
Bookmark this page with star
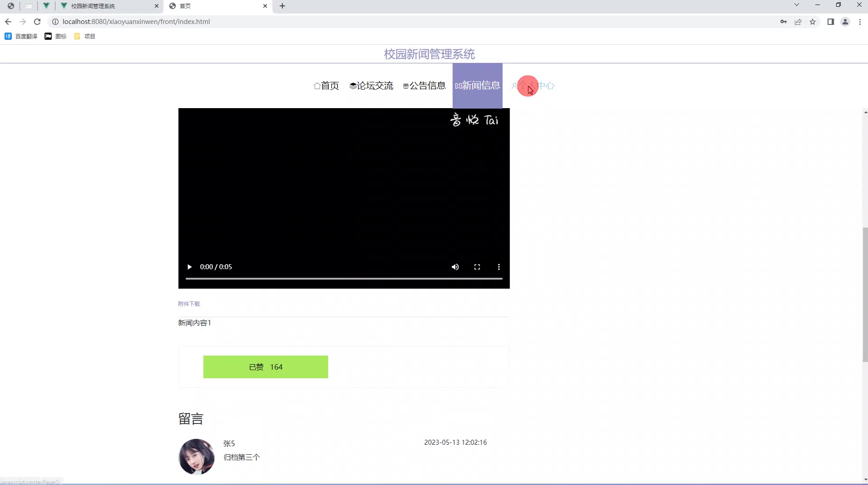coord(812,22)
